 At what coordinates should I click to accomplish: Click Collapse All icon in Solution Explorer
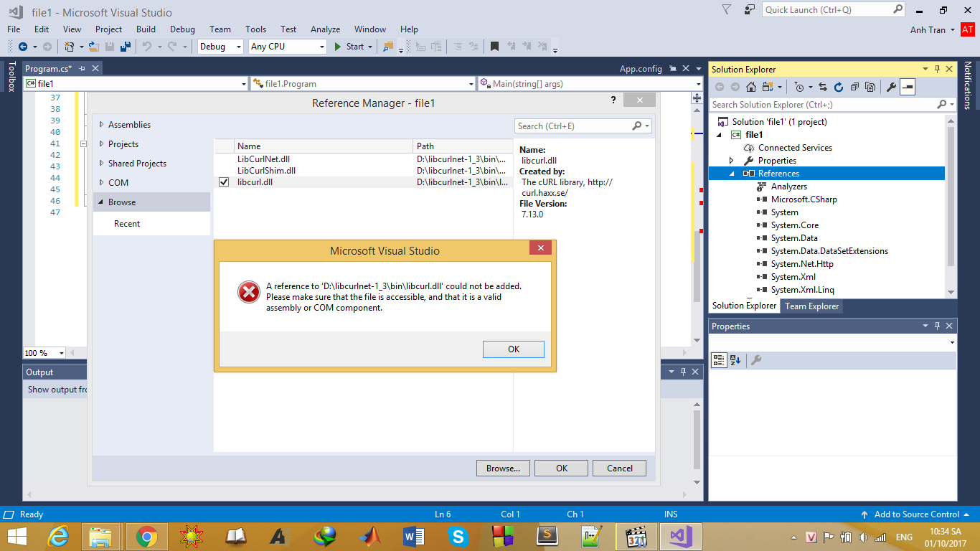pos(854,87)
